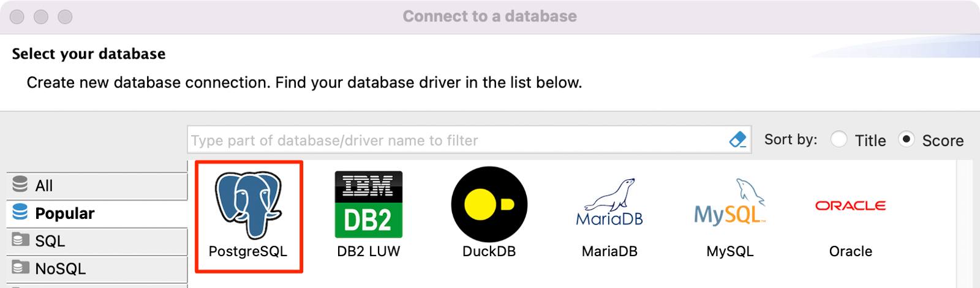
Task: Pick the DuckDB database icon
Action: 489,205
